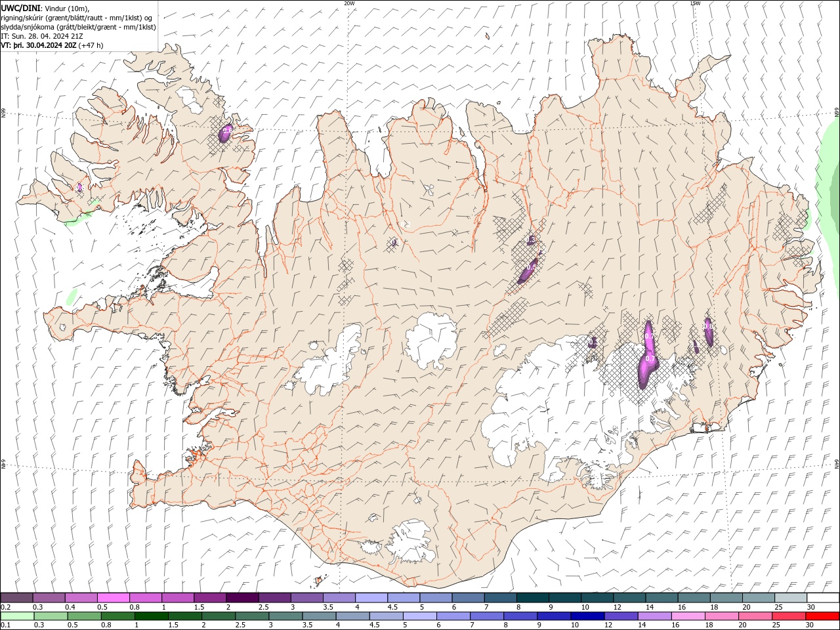Click the 2 swatch in rain legend row
Image resolution: width=840 pixels, height=630 pixels.
pos(218,616)
